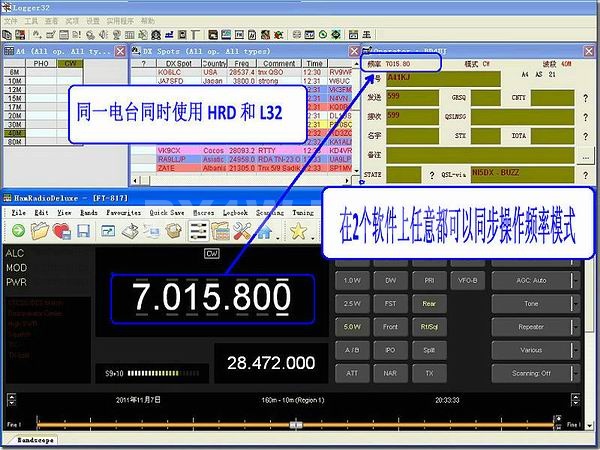This screenshot has height=450, width=600.
Task: Open the Macros menu in HamRadioDeluxe
Action: point(204,212)
